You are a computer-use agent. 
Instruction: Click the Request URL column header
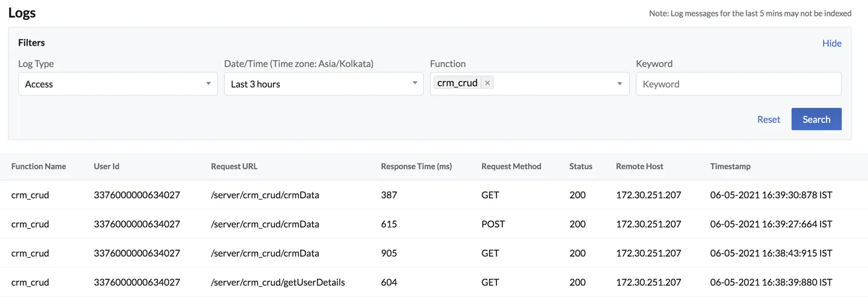[234, 166]
